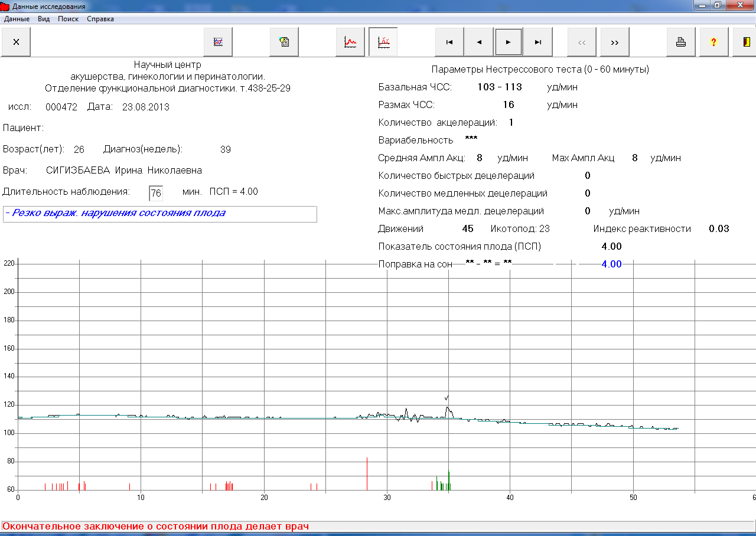
Task: Click heart rate range value 16
Action: [509, 105]
